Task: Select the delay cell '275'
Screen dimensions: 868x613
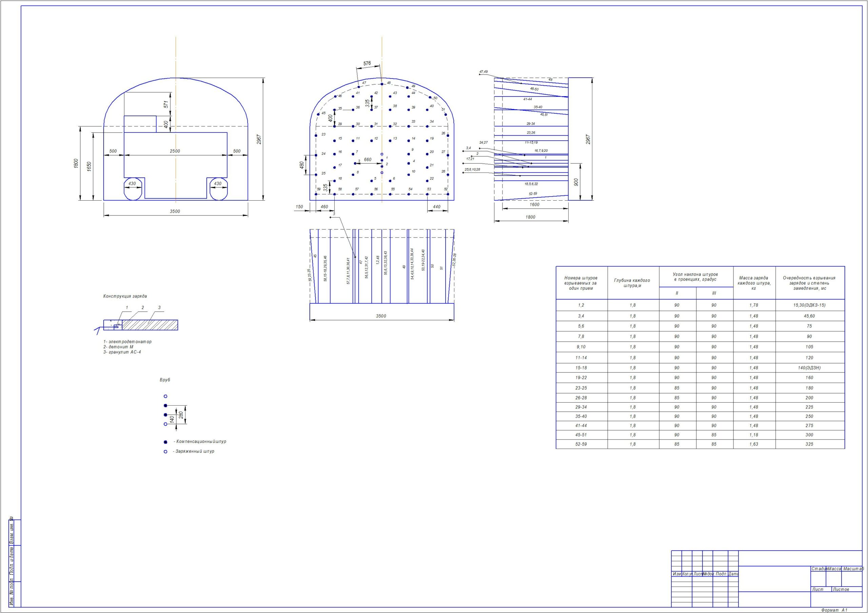Action: click(x=809, y=426)
